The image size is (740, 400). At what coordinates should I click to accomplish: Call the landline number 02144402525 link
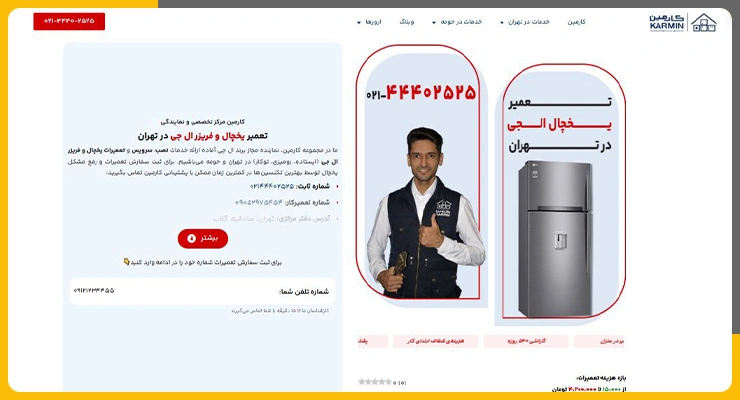pyautogui.click(x=272, y=186)
